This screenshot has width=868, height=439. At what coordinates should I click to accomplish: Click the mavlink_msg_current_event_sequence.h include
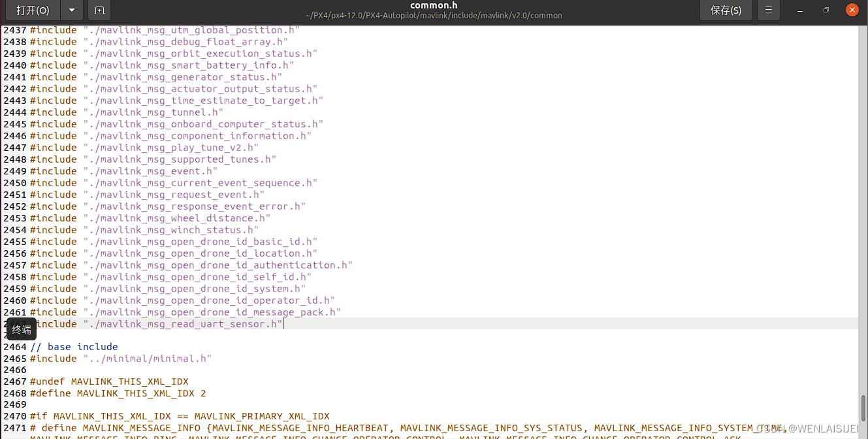coord(174,183)
